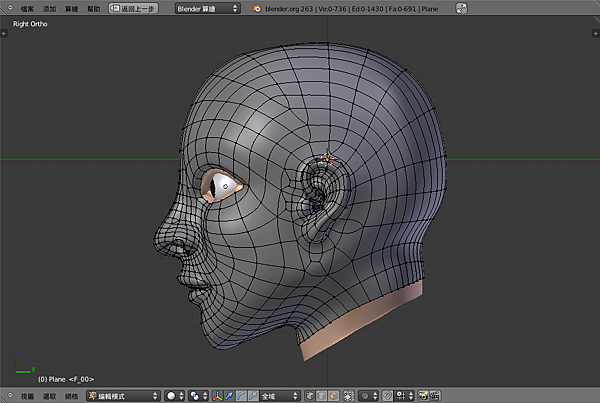Open the 添加 (Add) menu
Screen dimensions: 600x403
pos(49,7)
